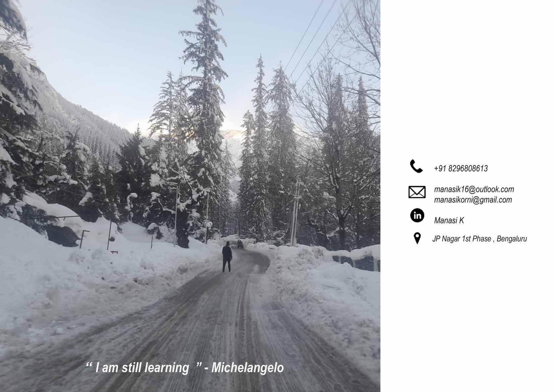
Task: Select the JP Nagar 1st Phase address
Action: coord(479,239)
